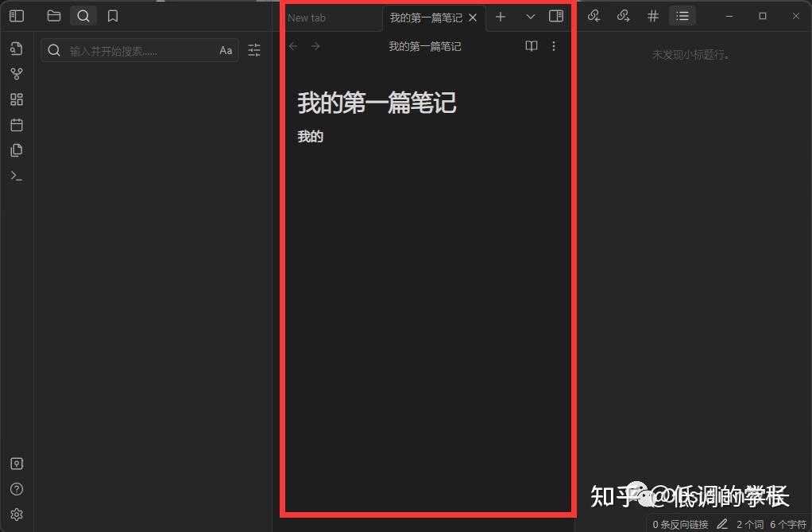Click 0 条反向链接 in status bar
Image resolution: width=812 pixels, height=532 pixels.
680,525
